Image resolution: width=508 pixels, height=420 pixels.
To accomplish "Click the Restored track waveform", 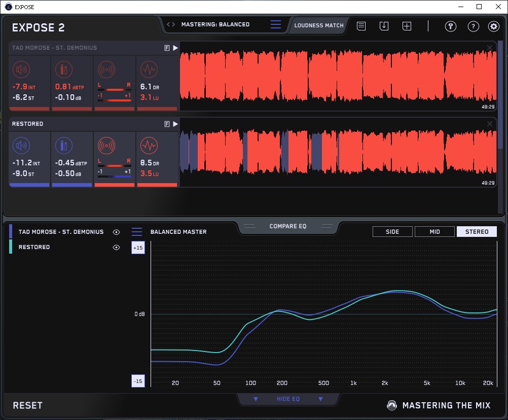I will [x=337, y=152].
